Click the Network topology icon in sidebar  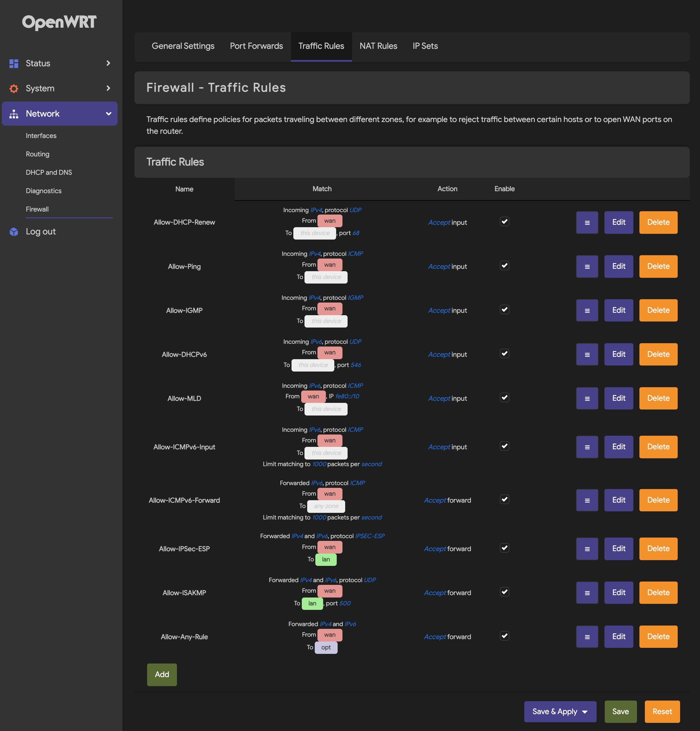pos(14,114)
